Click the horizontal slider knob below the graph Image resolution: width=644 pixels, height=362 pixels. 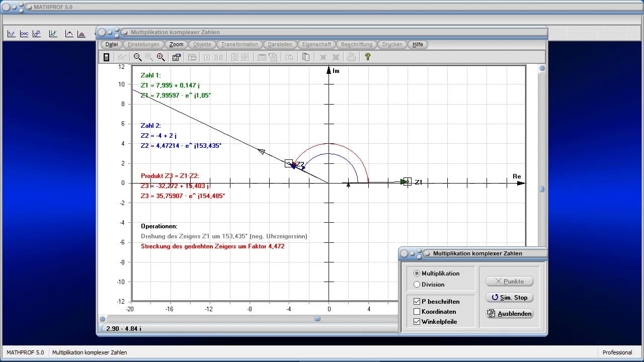coord(317,319)
